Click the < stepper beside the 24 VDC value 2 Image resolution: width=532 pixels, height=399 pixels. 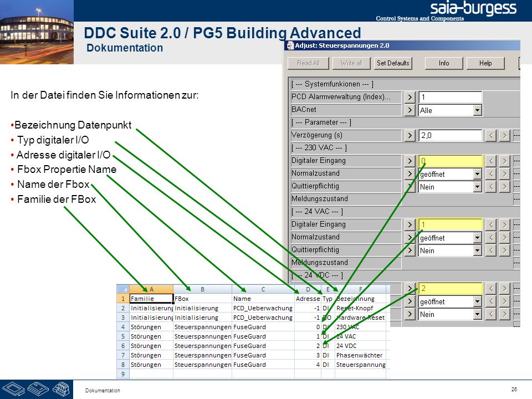[x=490, y=288]
